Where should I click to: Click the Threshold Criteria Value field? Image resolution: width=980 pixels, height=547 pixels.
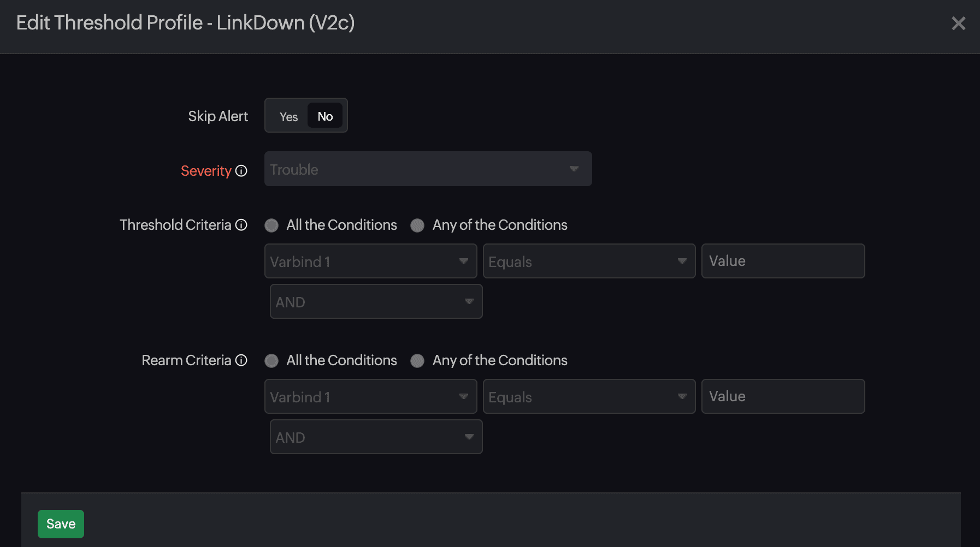click(x=783, y=261)
